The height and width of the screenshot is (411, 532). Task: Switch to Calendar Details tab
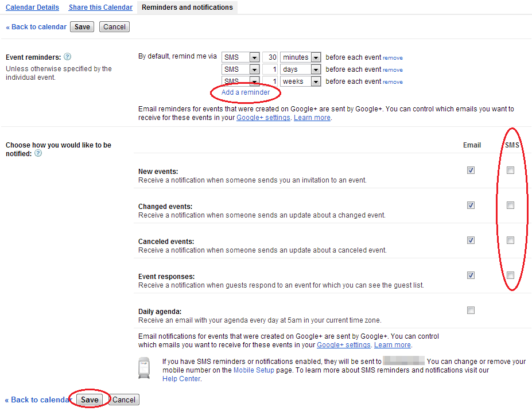[32, 7]
